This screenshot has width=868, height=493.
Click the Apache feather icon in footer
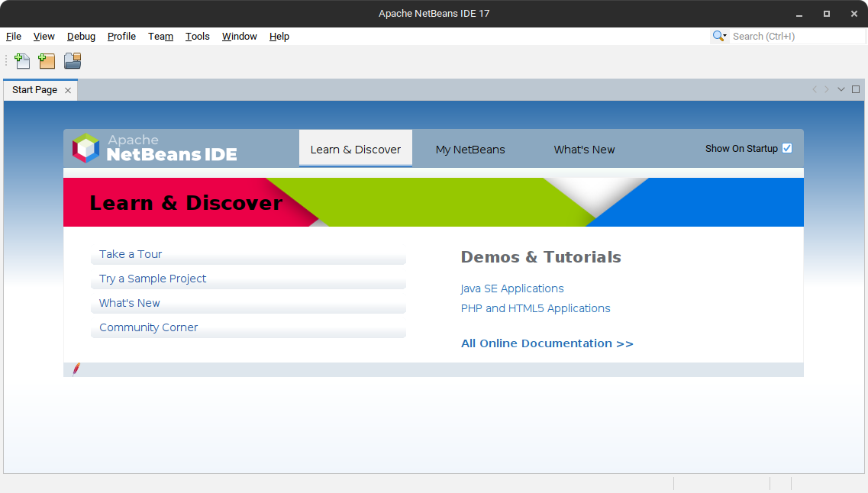coord(76,369)
